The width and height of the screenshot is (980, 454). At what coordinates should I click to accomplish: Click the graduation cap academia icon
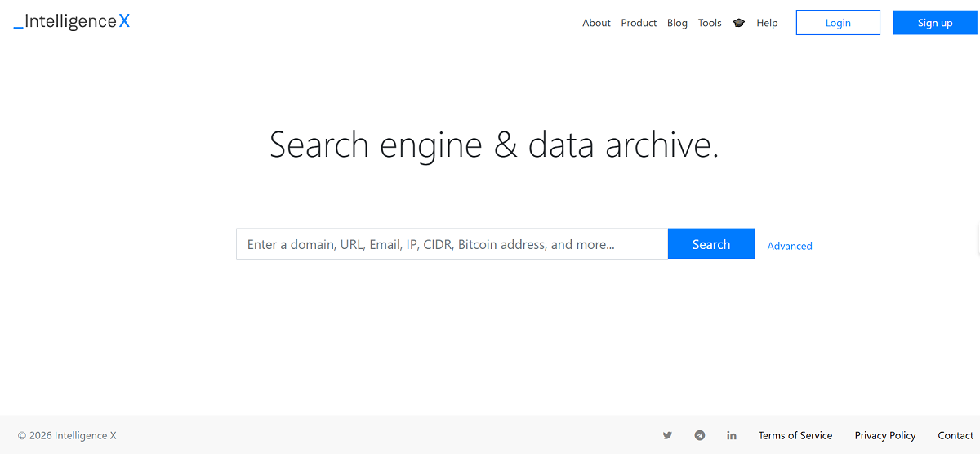[x=739, y=23]
